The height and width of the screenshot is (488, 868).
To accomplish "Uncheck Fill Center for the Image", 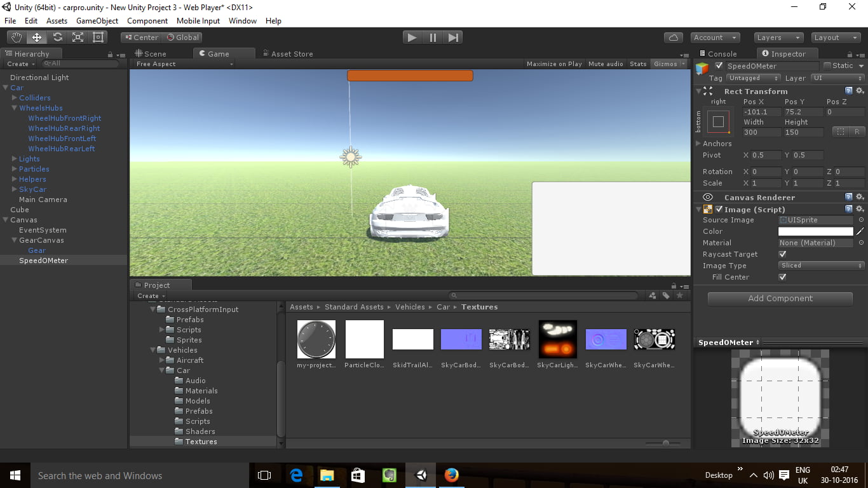I will click(782, 277).
